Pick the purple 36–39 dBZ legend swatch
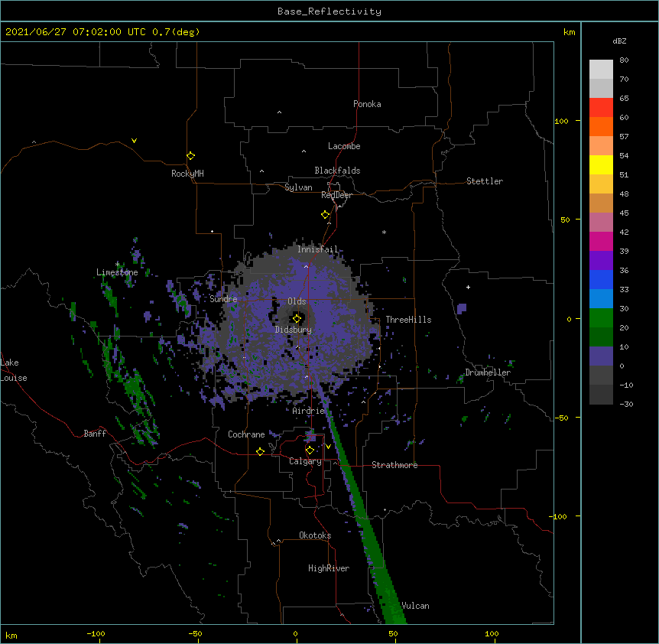Viewport: 659px width, 644px height. tap(601, 260)
